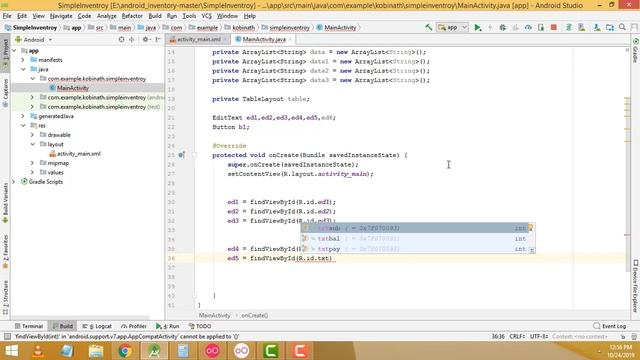Collapse the layout folder node
640x360 pixels.
(32, 144)
